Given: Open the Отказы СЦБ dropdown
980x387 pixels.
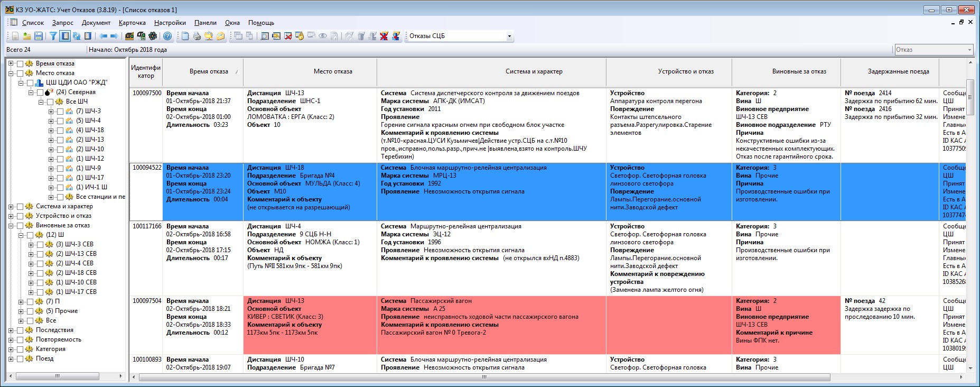Looking at the screenshot, I should click(x=509, y=36).
